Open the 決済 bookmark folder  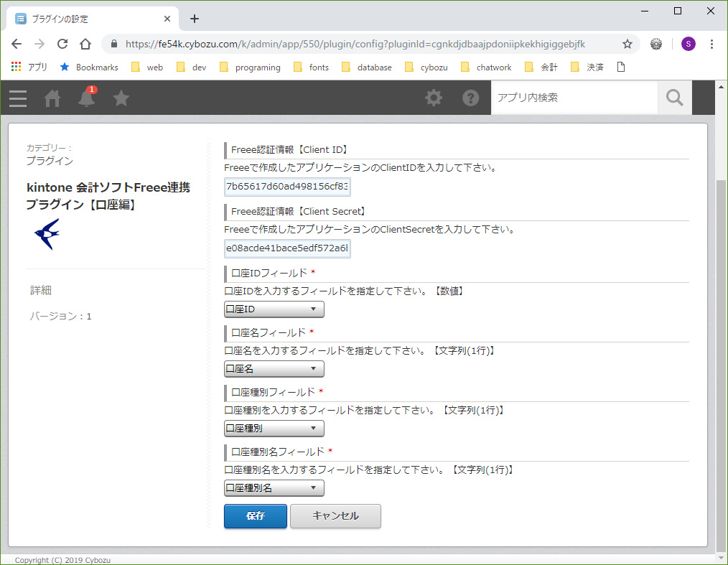pyautogui.click(x=587, y=67)
